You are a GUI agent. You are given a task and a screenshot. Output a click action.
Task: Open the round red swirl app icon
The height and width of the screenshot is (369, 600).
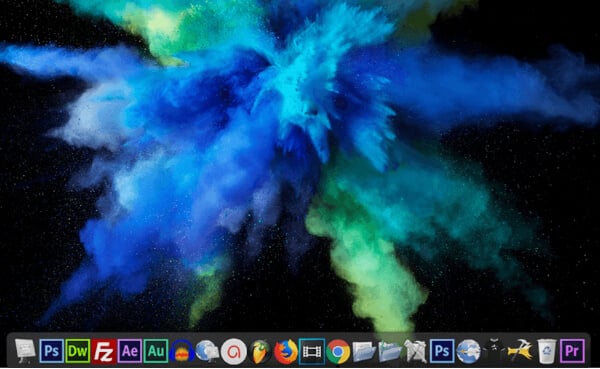(234, 351)
